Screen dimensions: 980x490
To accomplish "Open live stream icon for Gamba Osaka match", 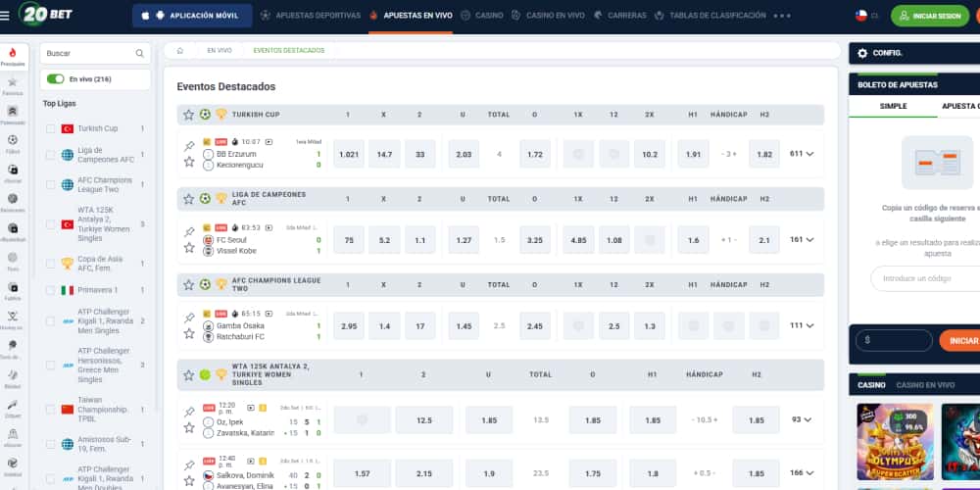I will (x=269, y=314).
